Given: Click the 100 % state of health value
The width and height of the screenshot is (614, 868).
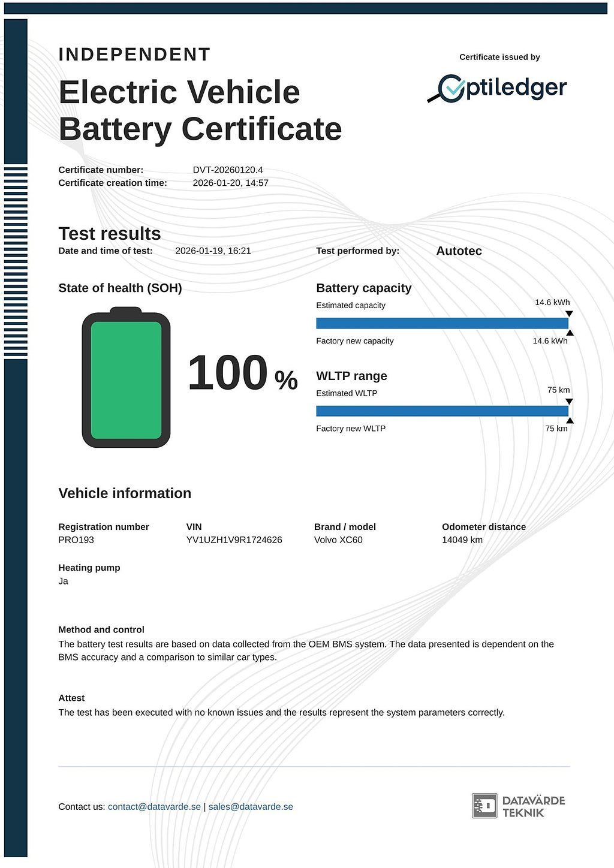Looking at the screenshot, I should 242,373.
